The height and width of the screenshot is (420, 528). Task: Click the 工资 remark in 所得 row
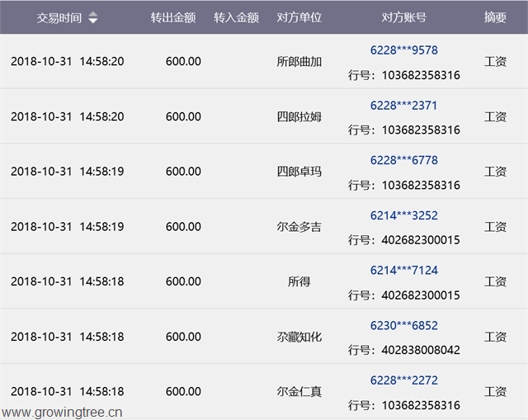[495, 281]
